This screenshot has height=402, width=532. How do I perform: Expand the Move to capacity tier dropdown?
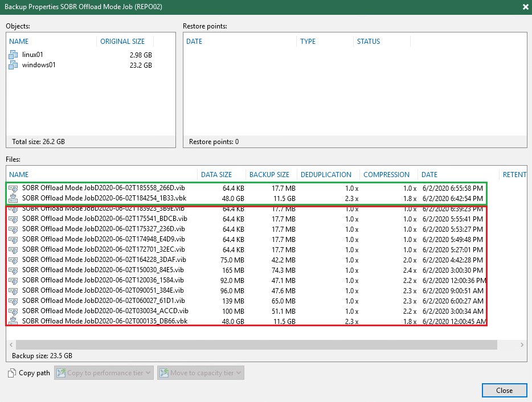pos(200,374)
